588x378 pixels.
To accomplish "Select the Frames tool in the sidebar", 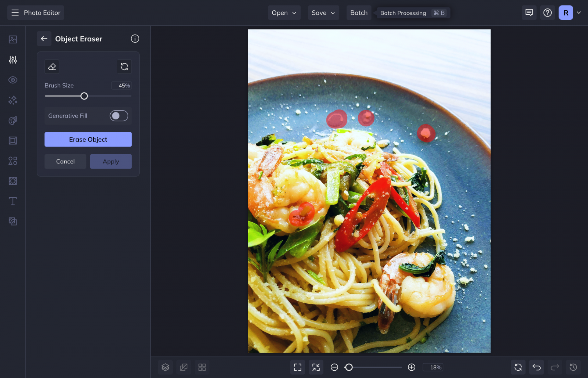I will (x=12, y=140).
